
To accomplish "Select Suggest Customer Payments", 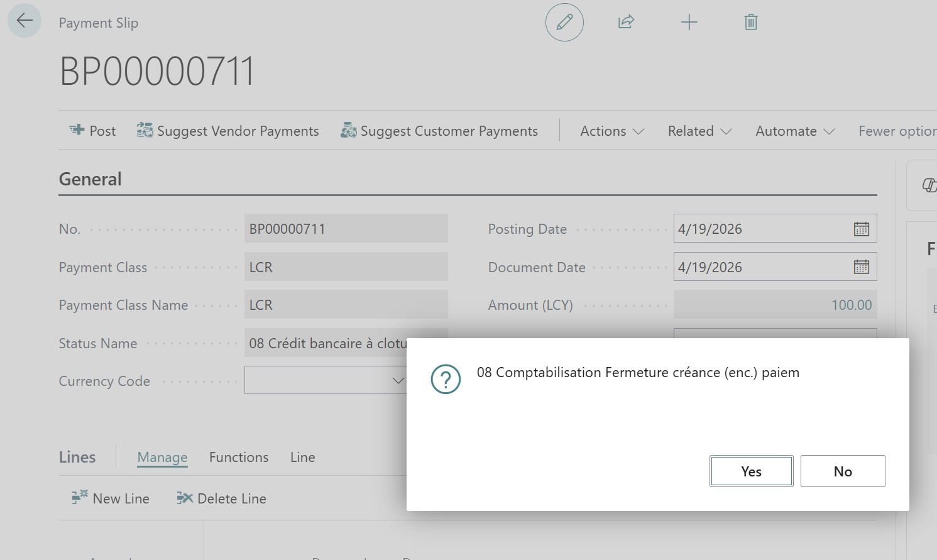I will tap(439, 131).
